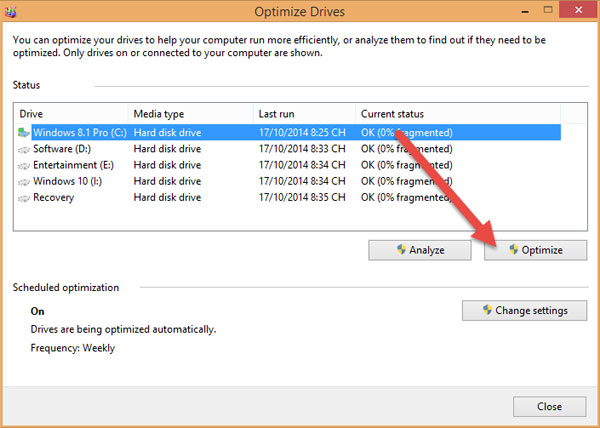Viewport: 600px width, 428px height.
Task: Click the Analyze button
Action: tap(420, 250)
